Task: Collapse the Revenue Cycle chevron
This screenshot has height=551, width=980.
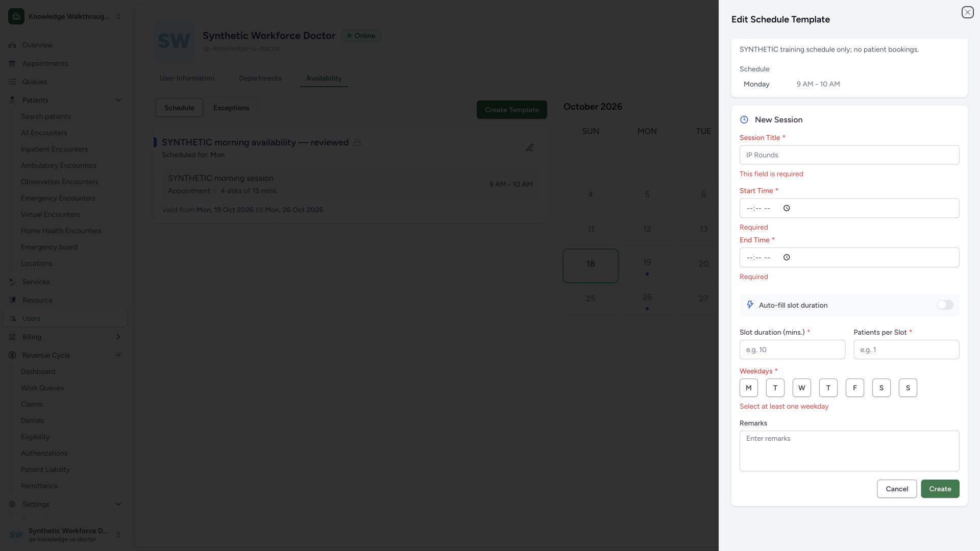Action: coord(118,355)
